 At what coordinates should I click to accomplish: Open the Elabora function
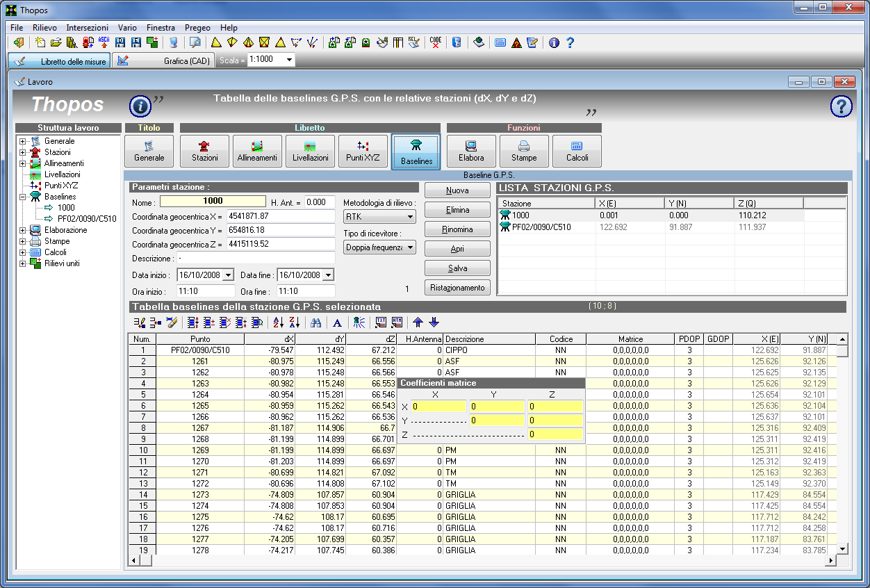point(471,151)
